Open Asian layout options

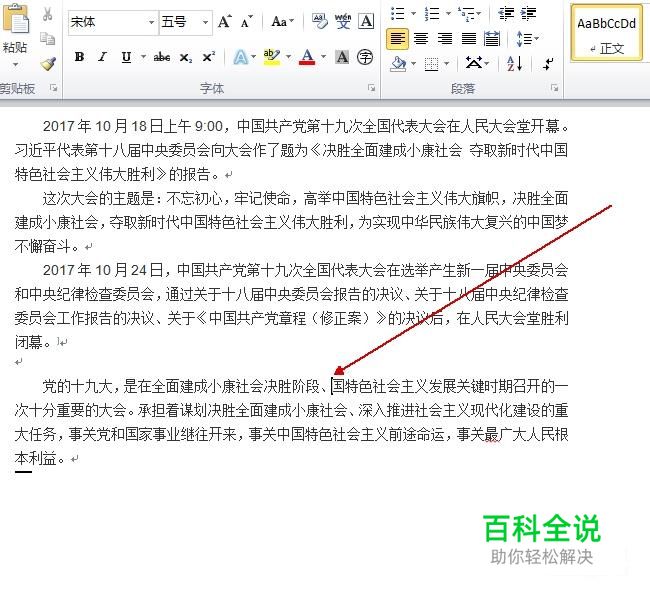point(476,63)
